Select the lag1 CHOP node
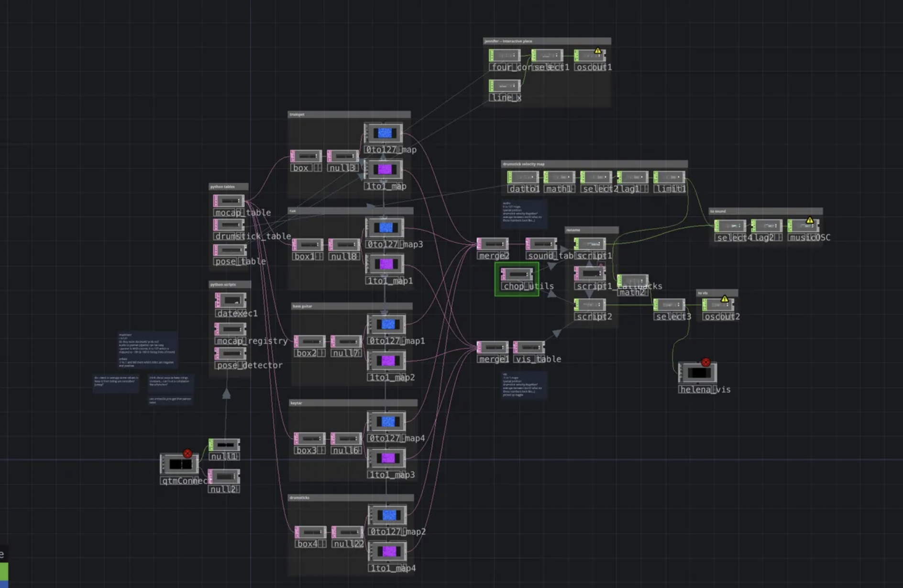The height and width of the screenshot is (588, 903). 632,177
